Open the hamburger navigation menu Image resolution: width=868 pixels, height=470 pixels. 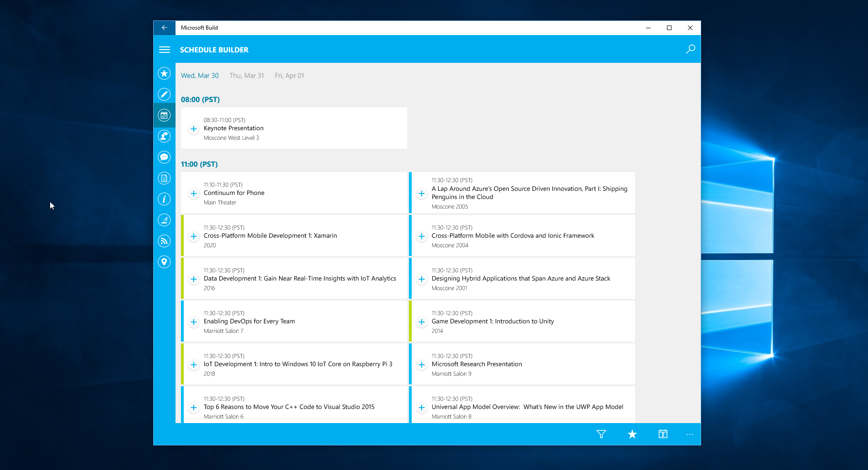(x=165, y=50)
